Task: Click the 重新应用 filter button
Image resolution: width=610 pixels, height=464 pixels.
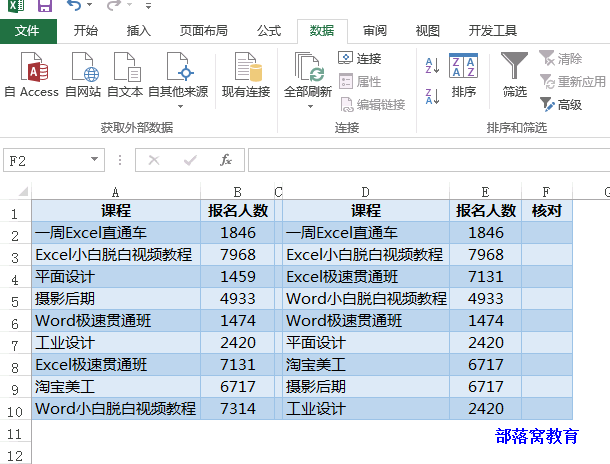Action: coord(573,81)
